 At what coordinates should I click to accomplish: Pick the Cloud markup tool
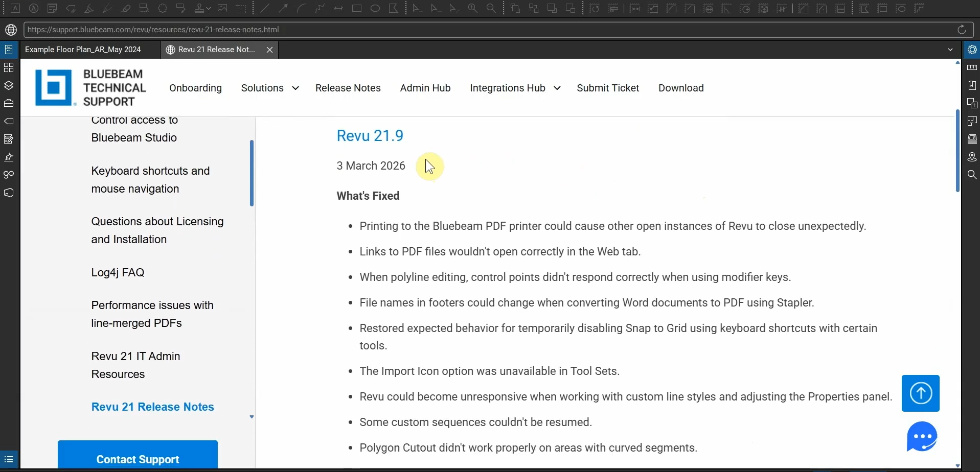tap(163, 9)
